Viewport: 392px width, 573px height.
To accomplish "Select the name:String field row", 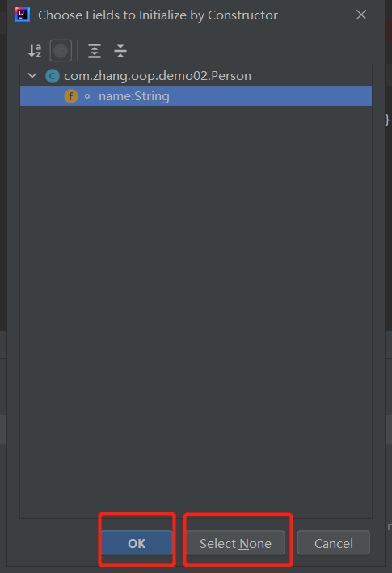I will point(196,96).
